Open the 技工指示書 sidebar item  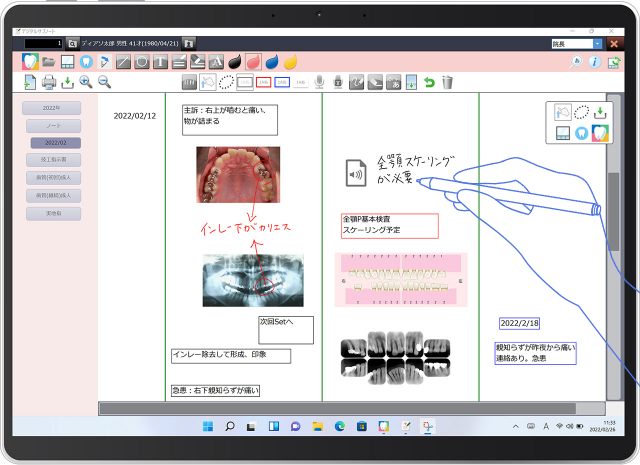pyautogui.click(x=53, y=160)
